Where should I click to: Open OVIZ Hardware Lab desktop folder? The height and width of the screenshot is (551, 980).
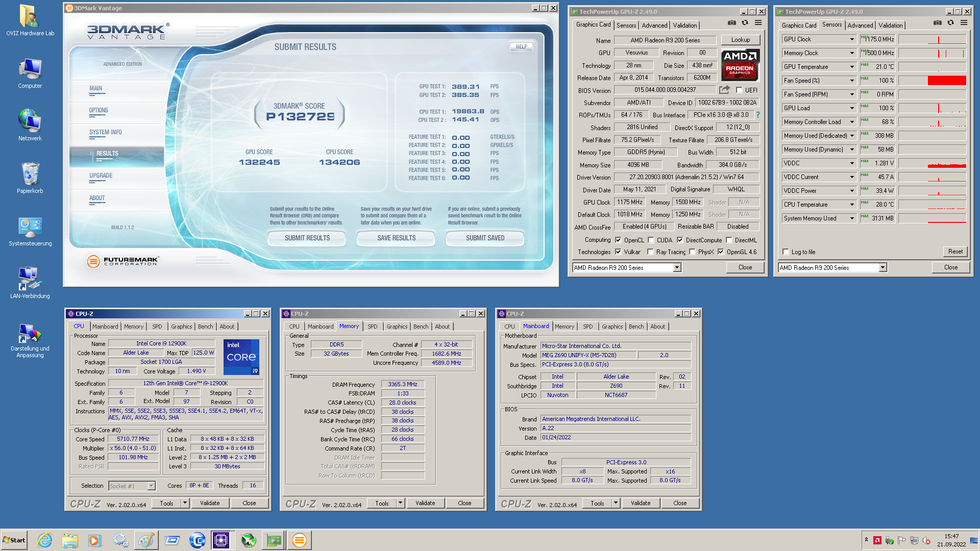[x=30, y=20]
